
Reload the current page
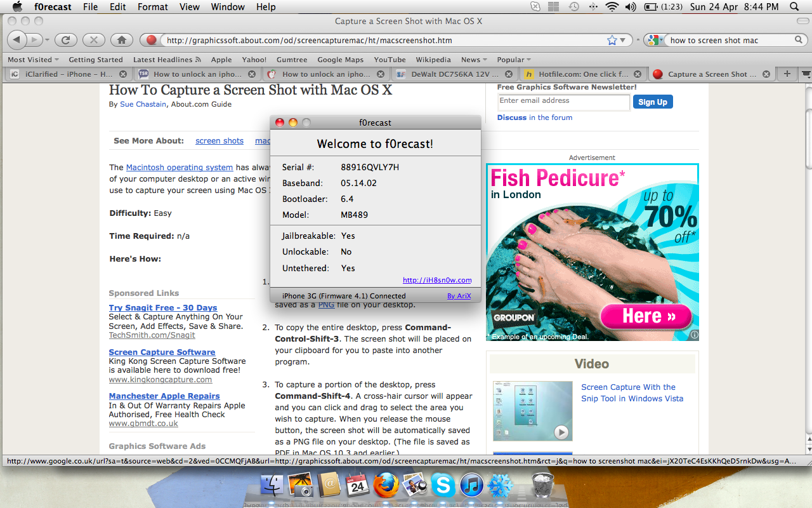click(x=65, y=40)
